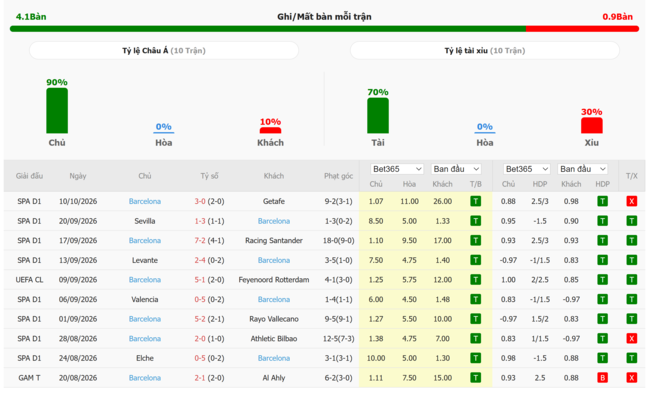Click the T/X column header
Screen dimensions: 650x395
tap(631, 176)
